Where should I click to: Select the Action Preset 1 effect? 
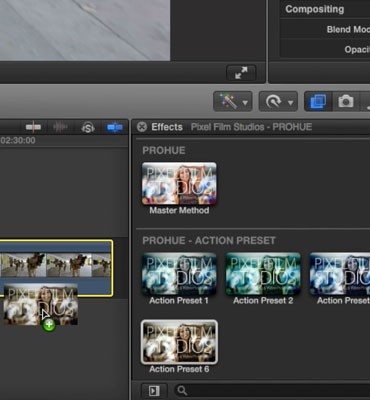(x=179, y=274)
